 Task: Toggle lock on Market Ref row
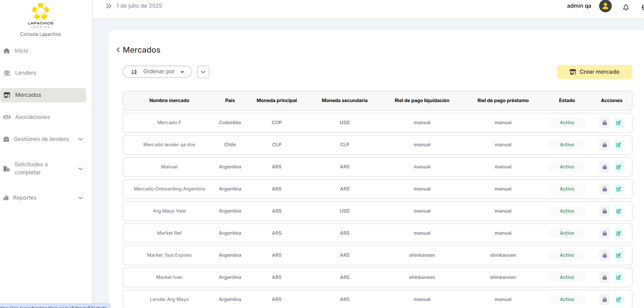coord(604,233)
